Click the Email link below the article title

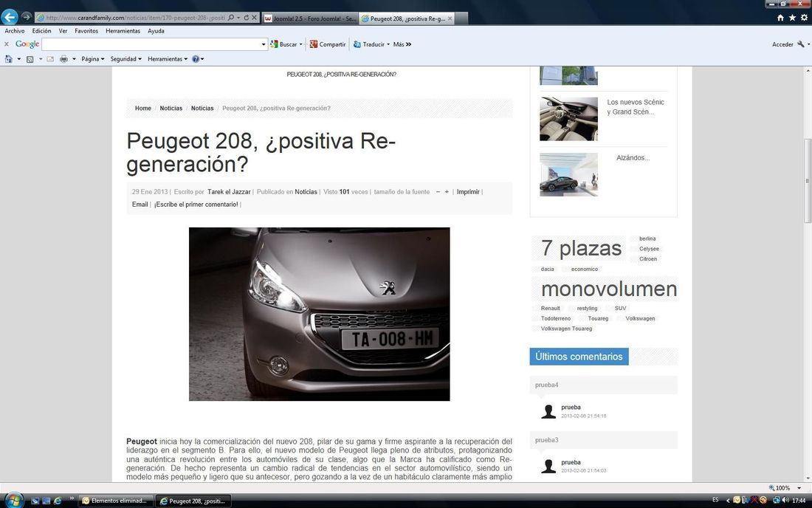pos(140,205)
